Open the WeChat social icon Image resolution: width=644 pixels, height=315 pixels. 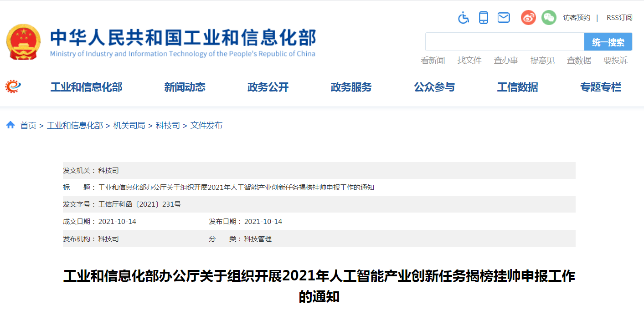(549, 18)
